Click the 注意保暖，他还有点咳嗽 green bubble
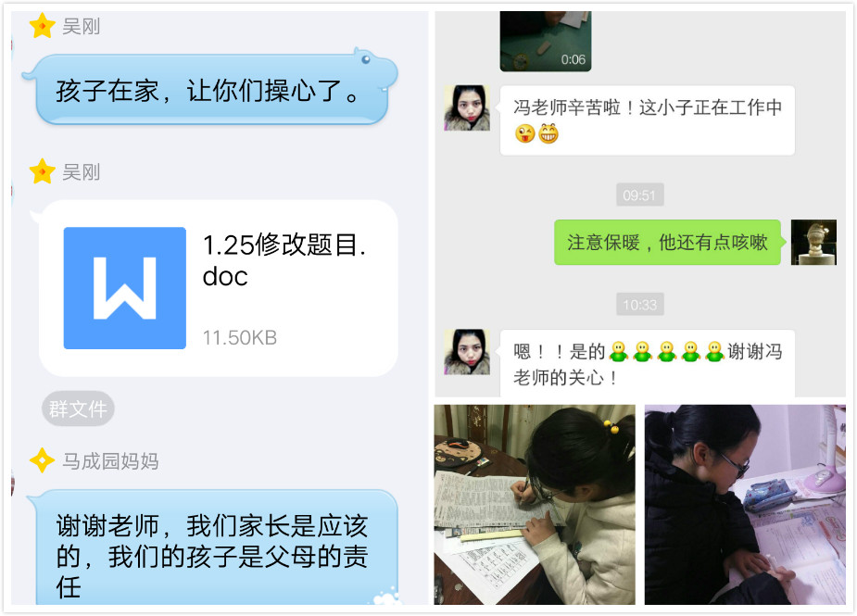Image resolution: width=857 pixels, height=616 pixels. pos(668,242)
